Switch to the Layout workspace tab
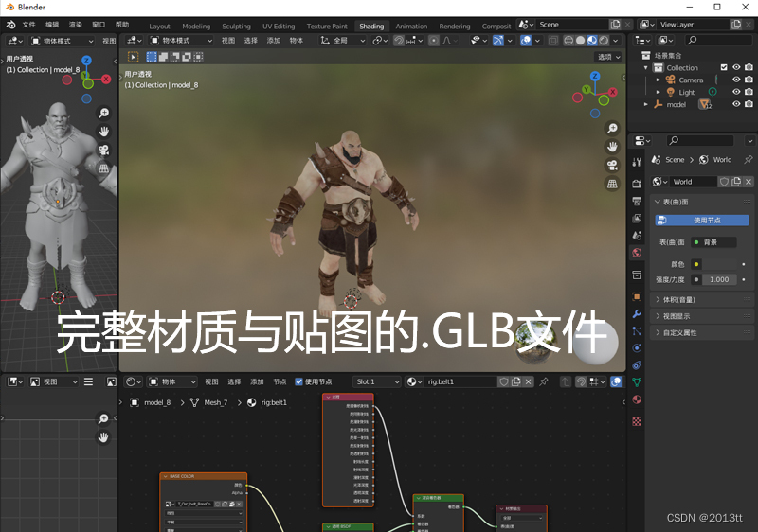 (159, 27)
